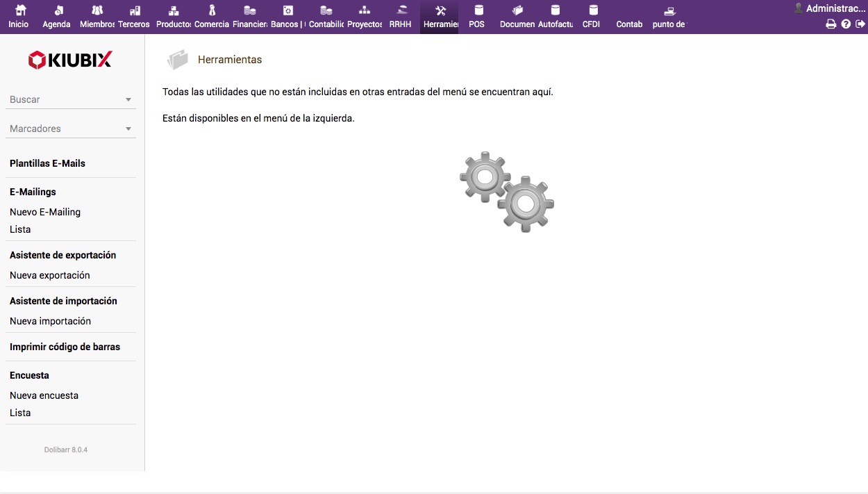Click the logout icon
This screenshot has height=494, width=868.
860,24
